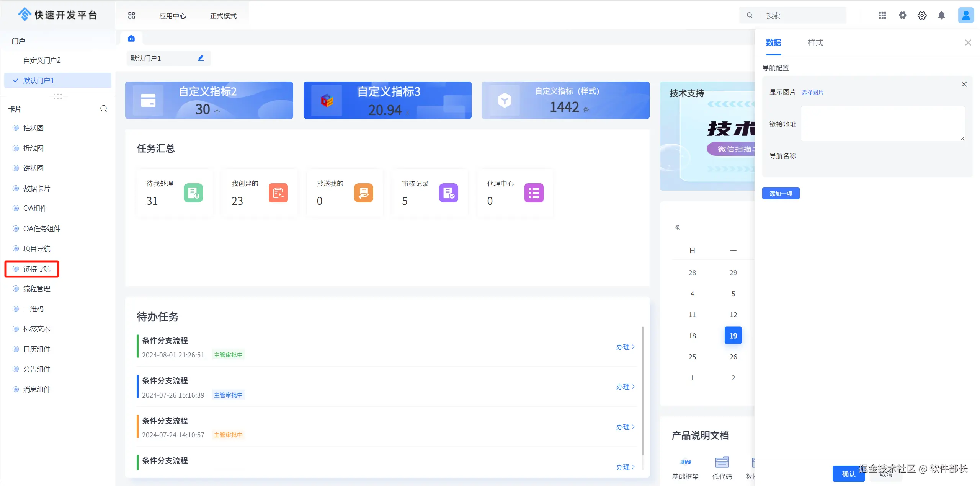Viewport: 980px width, 486px height.
Task: Select 自定义门户2 in portal list
Action: coord(42,60)
